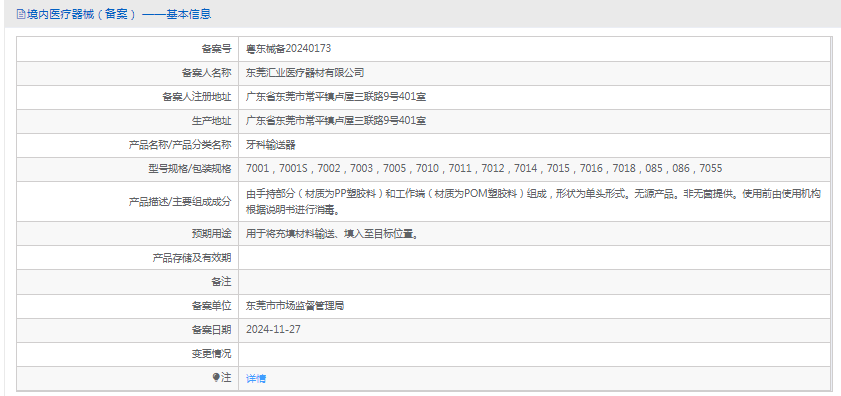Click the 备案号 row label
The image size is (841, 396).
(216, 49)
